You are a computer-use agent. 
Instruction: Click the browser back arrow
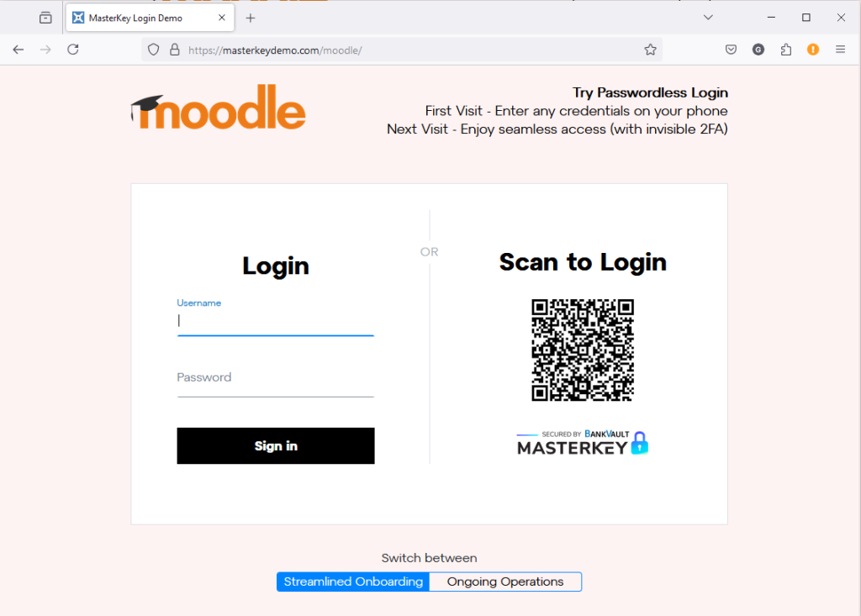point(18,50)
